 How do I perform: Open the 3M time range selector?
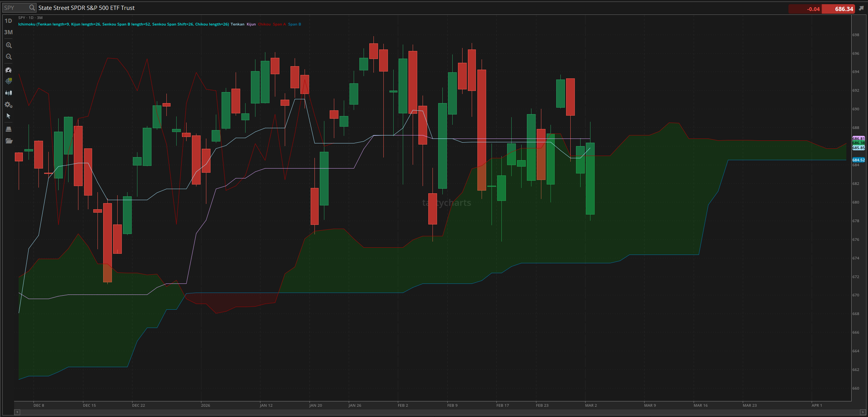pyautogui.click(x=8, y=32)
